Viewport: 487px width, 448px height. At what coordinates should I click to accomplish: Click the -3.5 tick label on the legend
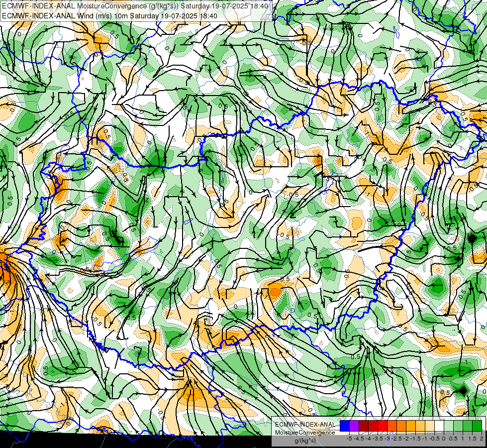378,439
